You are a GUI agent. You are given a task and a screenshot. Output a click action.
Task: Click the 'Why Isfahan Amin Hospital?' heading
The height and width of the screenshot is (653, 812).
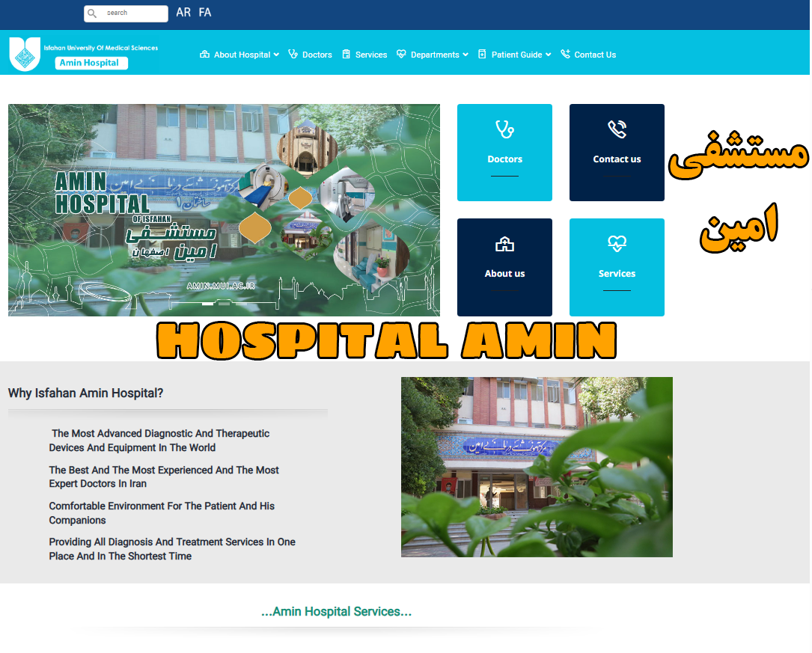[x=85, y=393]
